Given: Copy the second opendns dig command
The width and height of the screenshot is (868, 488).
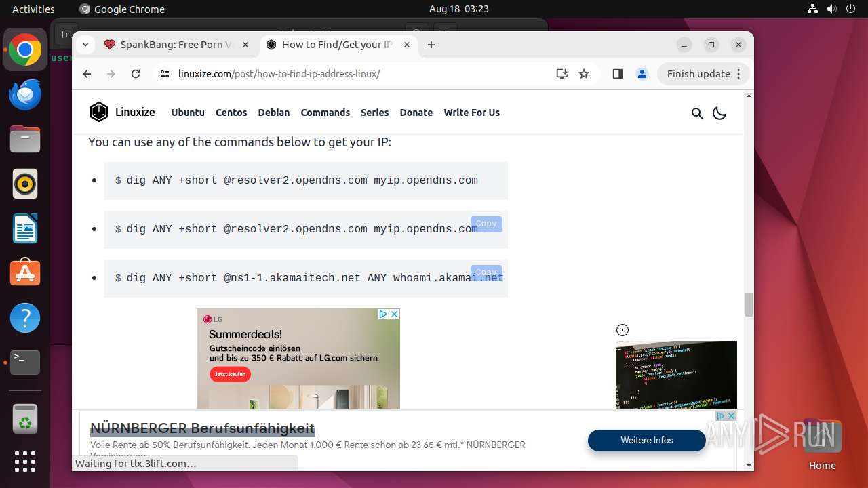Looking at the screenshot, I should 486,224.
